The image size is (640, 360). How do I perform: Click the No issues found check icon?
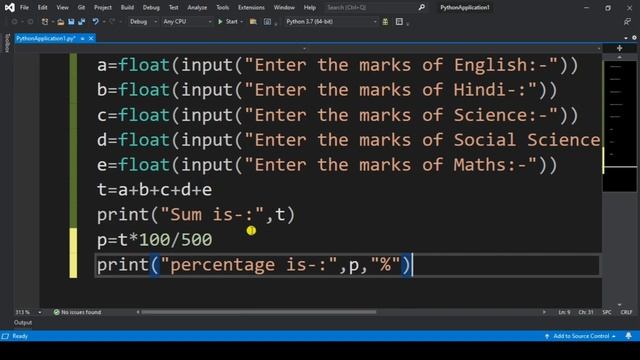56,312
